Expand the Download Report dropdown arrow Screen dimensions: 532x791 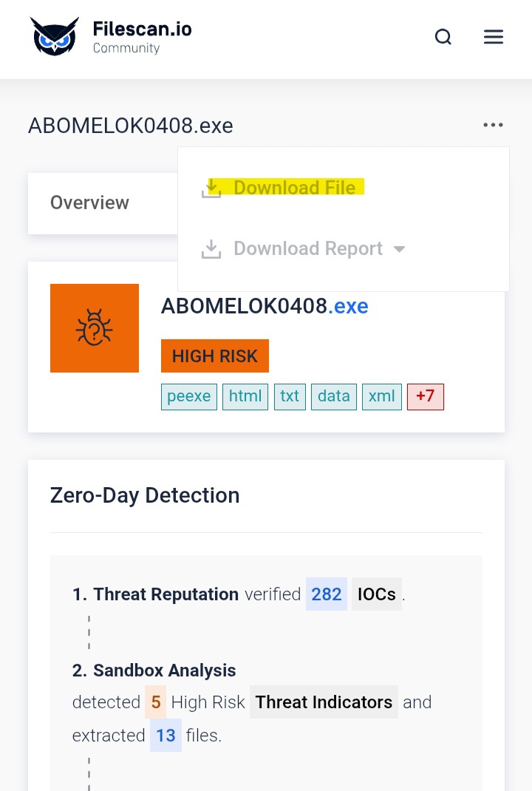(x=400, y=249)
